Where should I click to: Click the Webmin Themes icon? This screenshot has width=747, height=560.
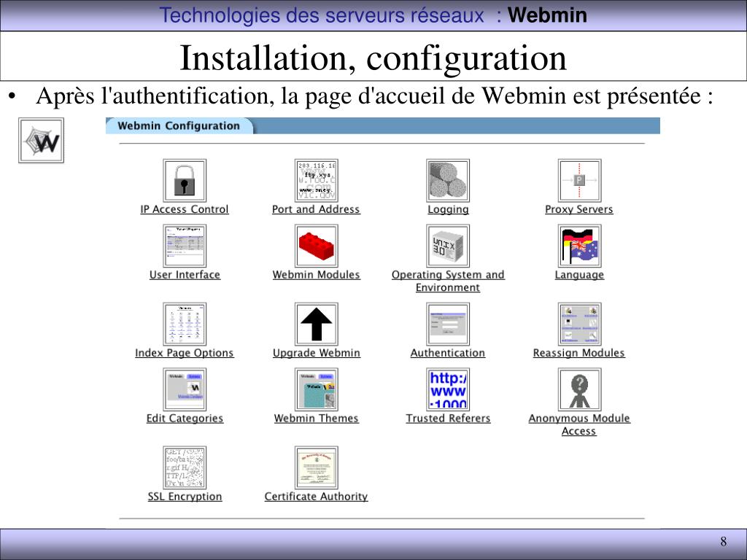(x=317, y=389)
